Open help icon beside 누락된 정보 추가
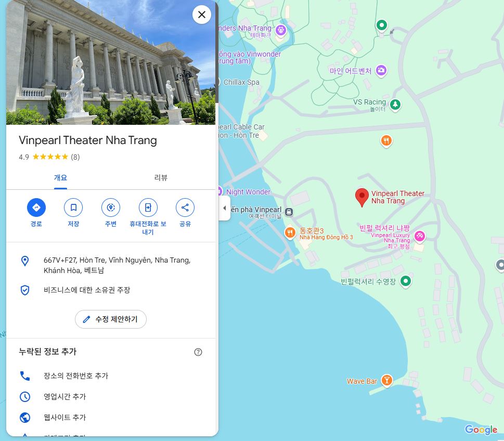The width and height of the screenshot is (504, 441). pos(198,352)
